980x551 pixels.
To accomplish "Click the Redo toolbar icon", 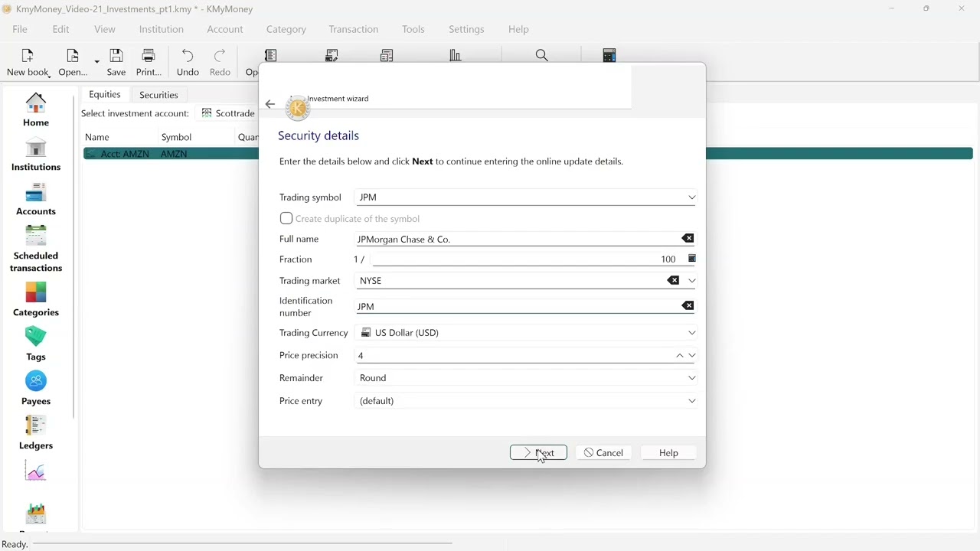I will (220, 63).
